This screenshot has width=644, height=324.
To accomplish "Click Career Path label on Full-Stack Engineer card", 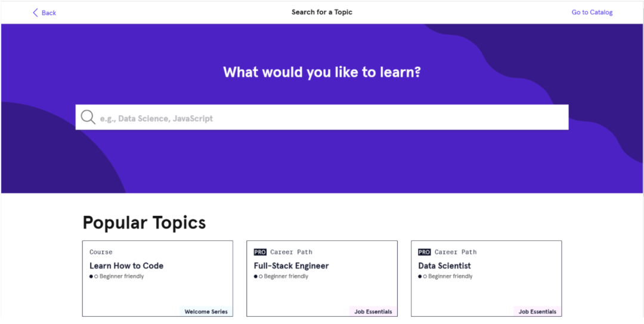I will 291,252.
